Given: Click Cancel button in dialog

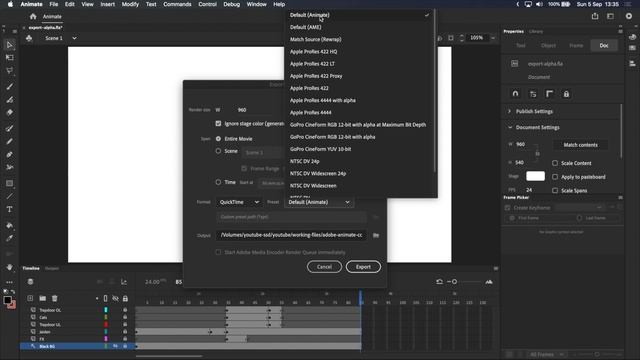Looking at the screenshot, I should [324, 267].
